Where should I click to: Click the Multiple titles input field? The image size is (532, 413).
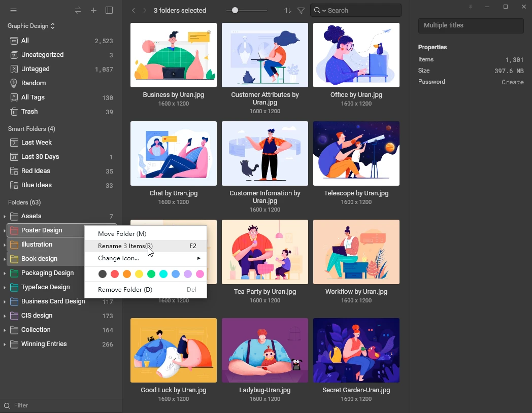(471, 25)
